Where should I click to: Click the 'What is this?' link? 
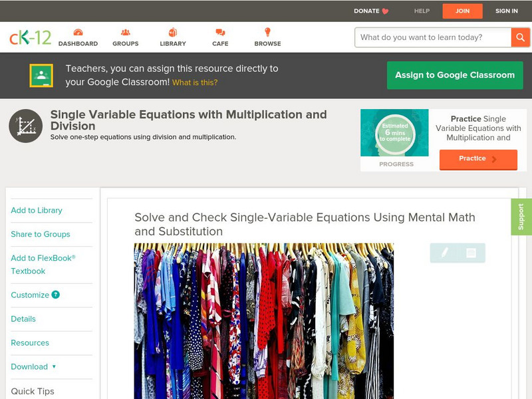point(195,82)
